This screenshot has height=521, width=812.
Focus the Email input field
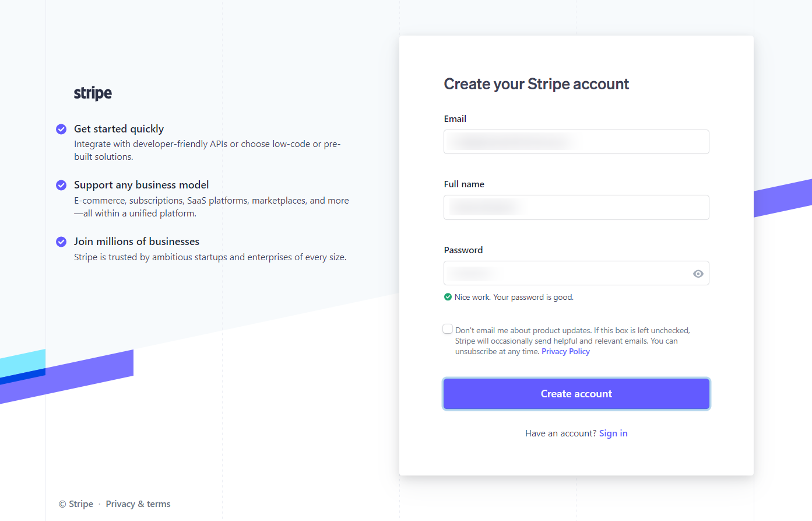click(x=576, y=142)
